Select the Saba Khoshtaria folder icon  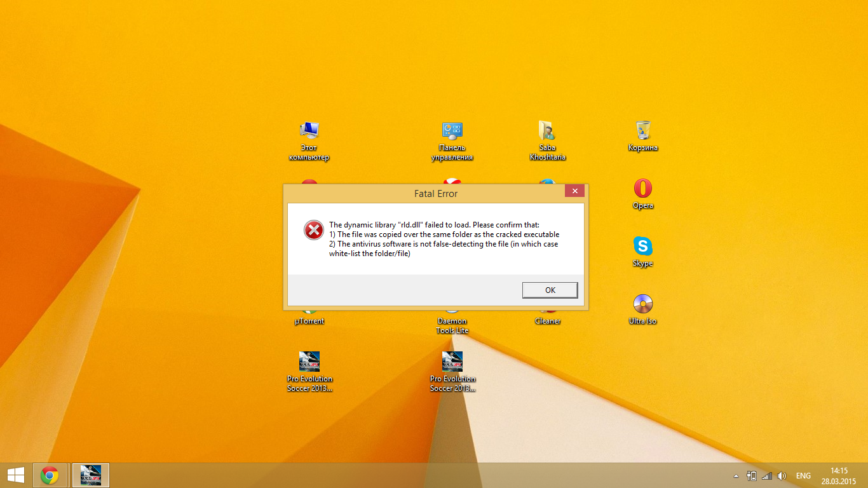tap(547, 141)
